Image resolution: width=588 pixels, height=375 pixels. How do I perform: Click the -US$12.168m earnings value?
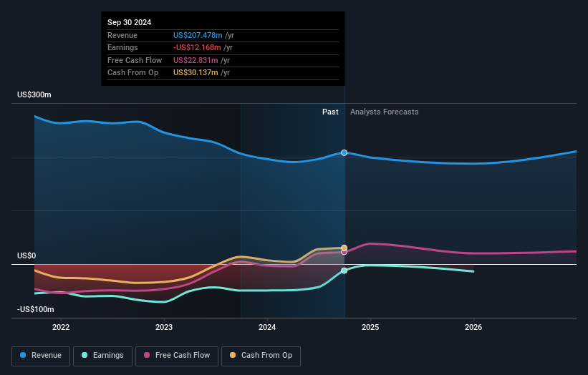197,47
